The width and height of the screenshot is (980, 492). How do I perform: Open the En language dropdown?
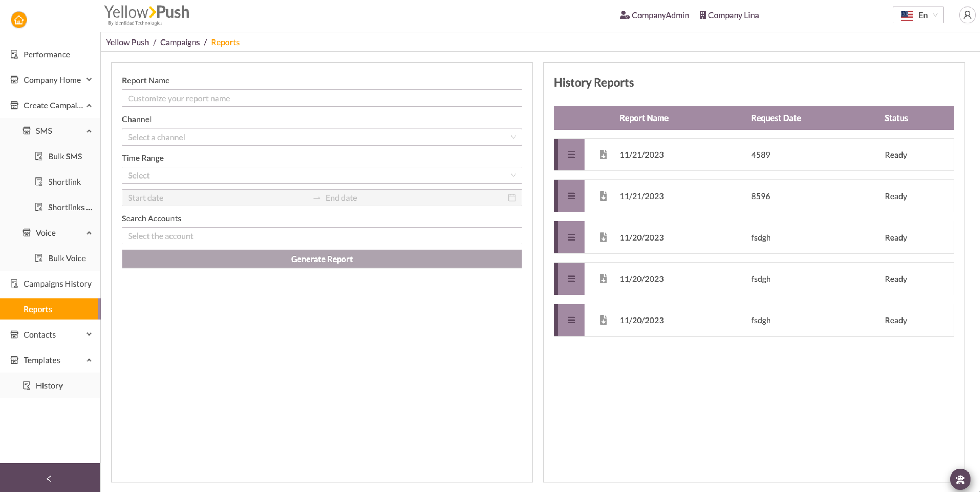[x=918, y=15]
